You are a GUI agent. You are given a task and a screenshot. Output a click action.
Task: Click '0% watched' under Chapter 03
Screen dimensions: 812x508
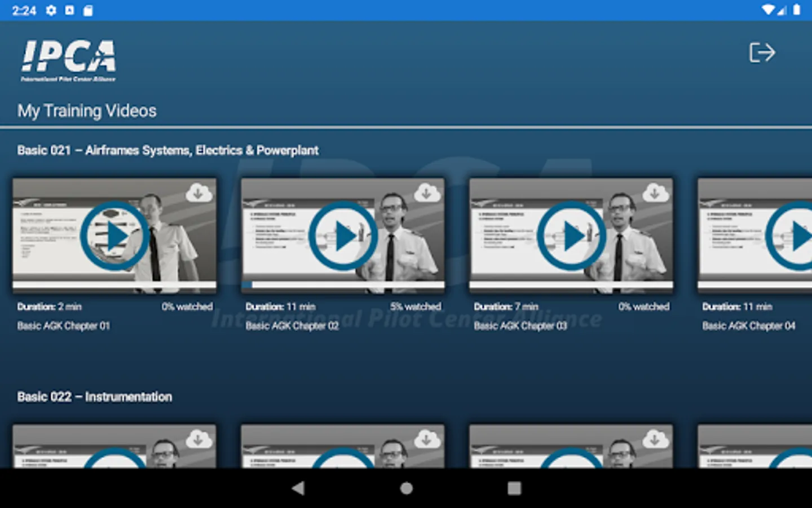tap(644, 306)
